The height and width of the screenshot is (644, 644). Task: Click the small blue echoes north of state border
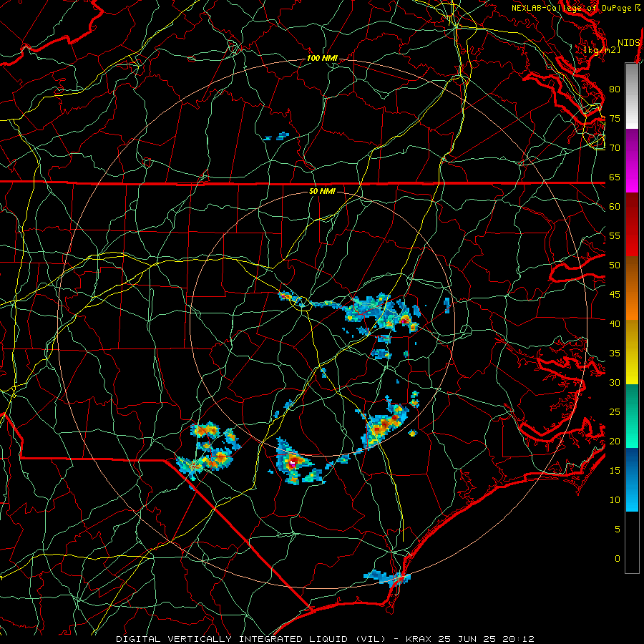pyautogui.click(x=276, y=136)
